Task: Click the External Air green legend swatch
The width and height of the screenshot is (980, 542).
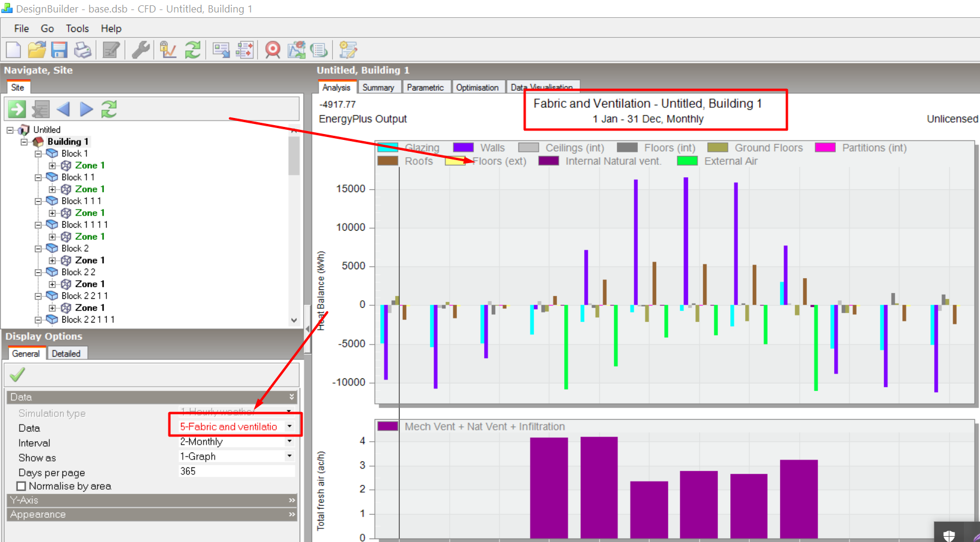Action: pyautogui.click(x=688, y=161)
